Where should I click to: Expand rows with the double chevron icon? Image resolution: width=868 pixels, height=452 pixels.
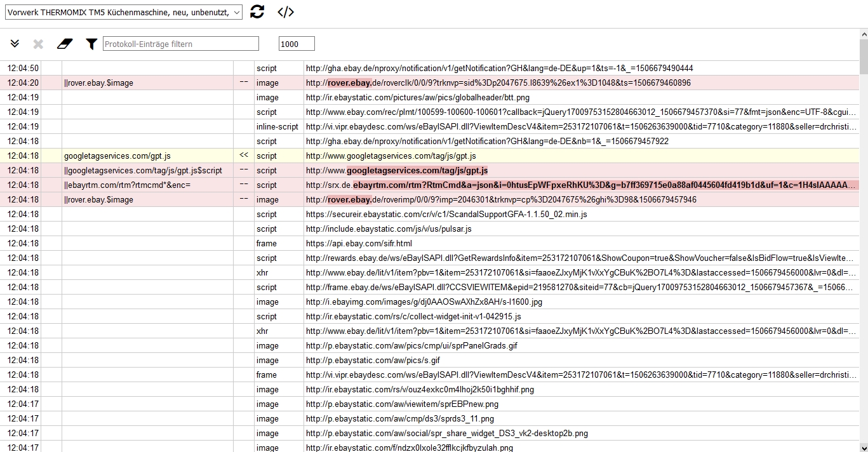15,44
